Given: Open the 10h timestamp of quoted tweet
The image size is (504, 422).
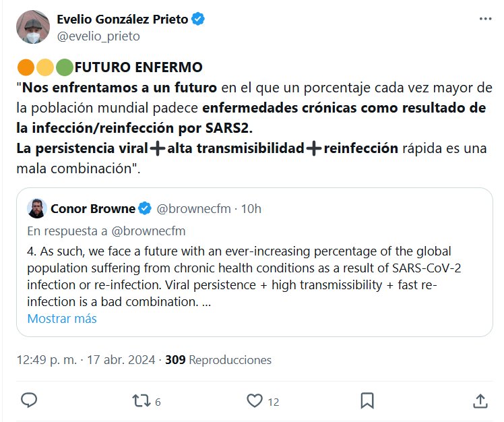Looking at the screenshot, I should pos(251,209).
